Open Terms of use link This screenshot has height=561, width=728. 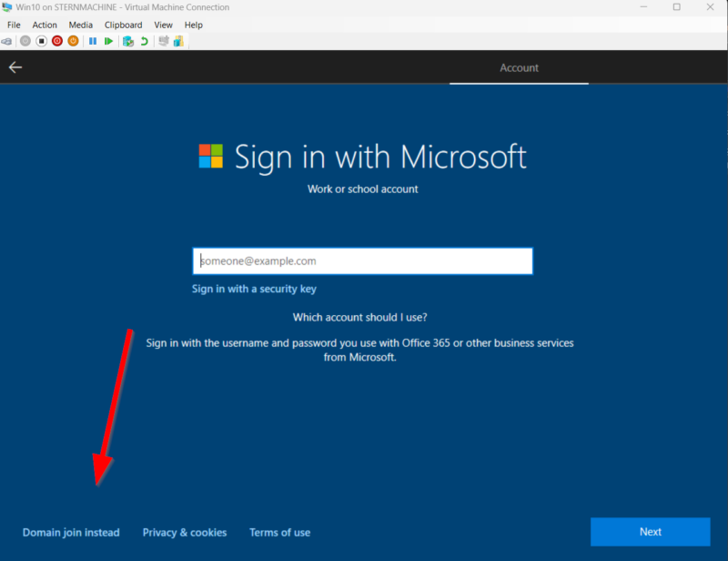(280, 533)
